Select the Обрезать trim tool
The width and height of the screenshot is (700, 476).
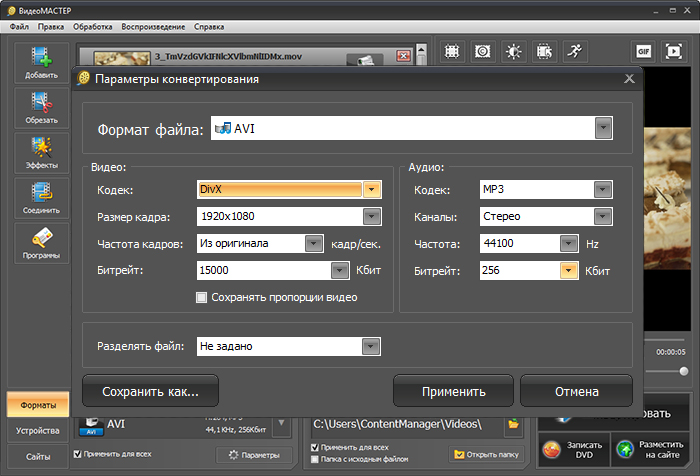[42, 108]
